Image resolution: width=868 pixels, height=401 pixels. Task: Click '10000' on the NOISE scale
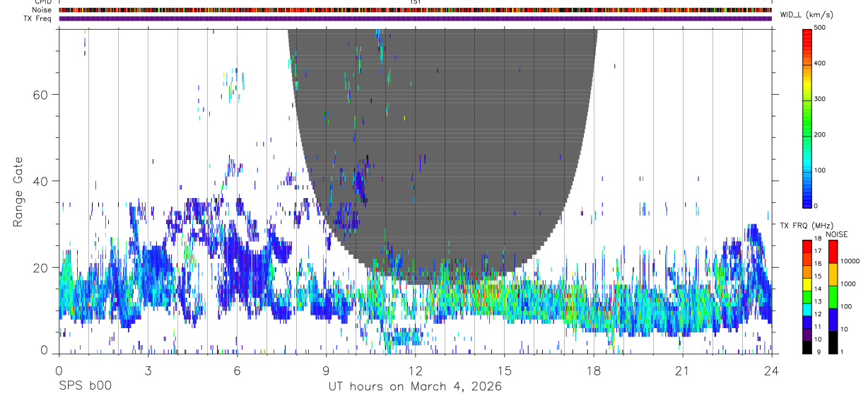click(850, 261)
